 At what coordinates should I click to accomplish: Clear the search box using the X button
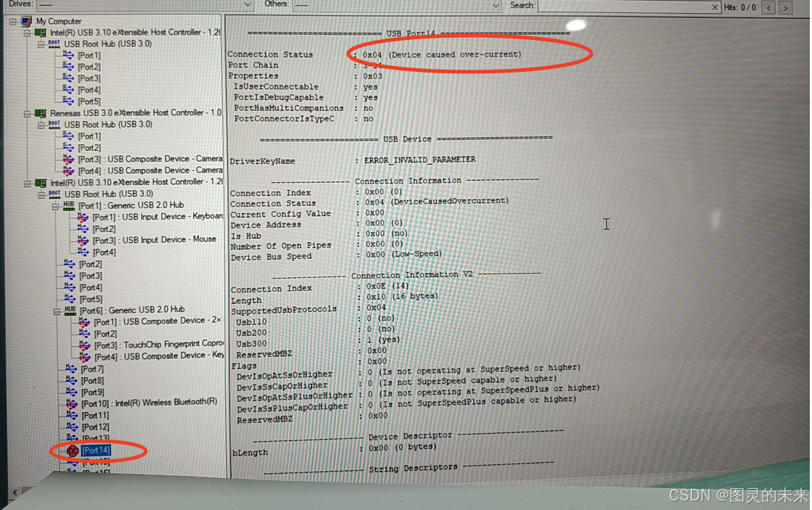pyautogui.click(x=715, y=7)
